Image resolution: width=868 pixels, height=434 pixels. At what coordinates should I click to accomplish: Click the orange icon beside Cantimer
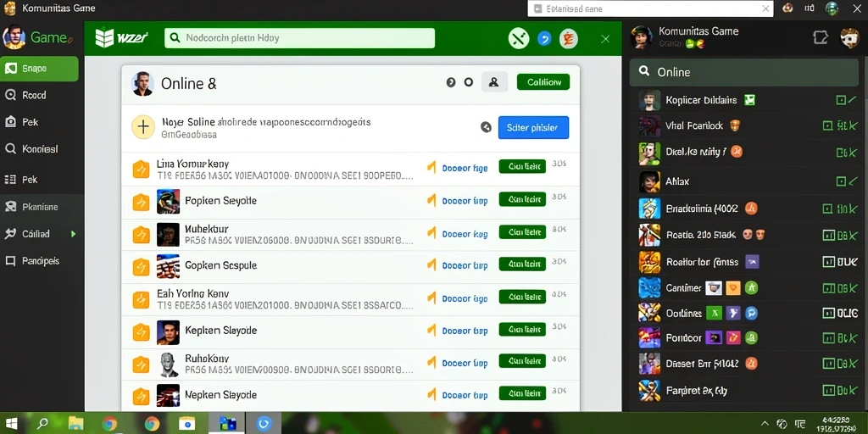[733, 288]
